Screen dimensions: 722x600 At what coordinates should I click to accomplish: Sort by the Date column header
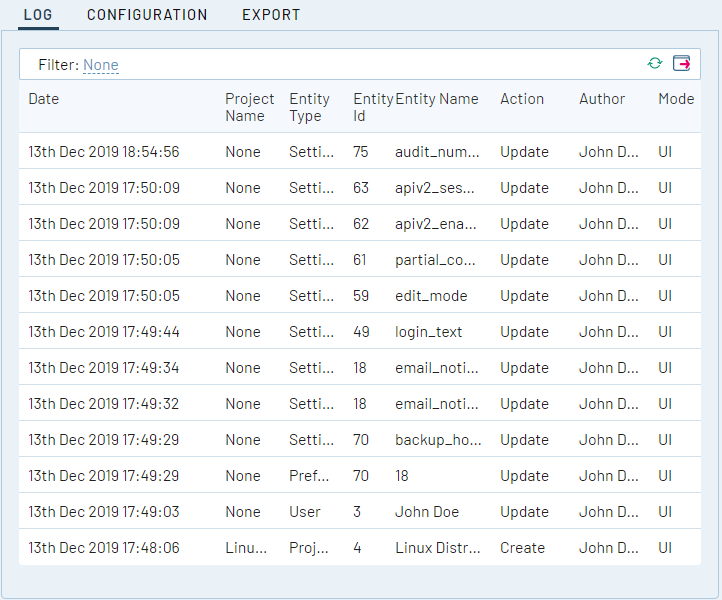[44, 99]
